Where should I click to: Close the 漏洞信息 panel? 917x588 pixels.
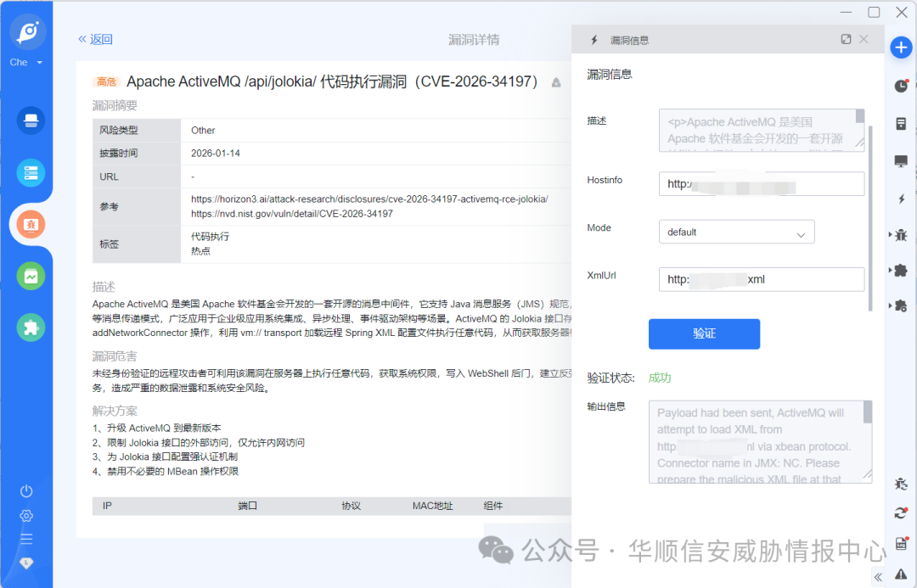pos(864,39)
